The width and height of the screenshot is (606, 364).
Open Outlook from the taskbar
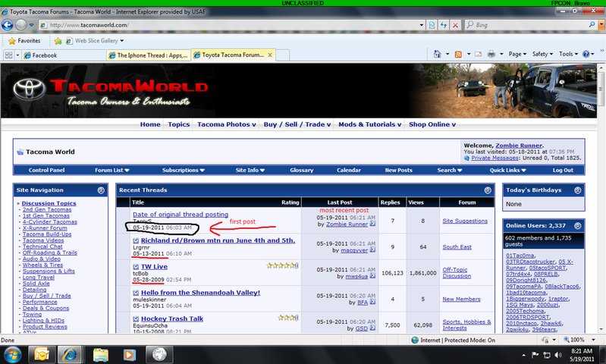click(x=41, y=354)
